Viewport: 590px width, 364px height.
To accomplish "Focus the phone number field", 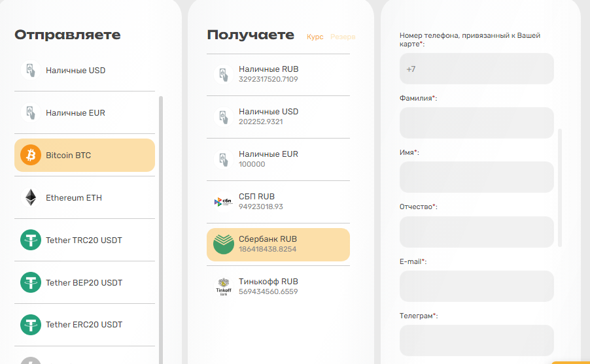I will tap(476, 69).
